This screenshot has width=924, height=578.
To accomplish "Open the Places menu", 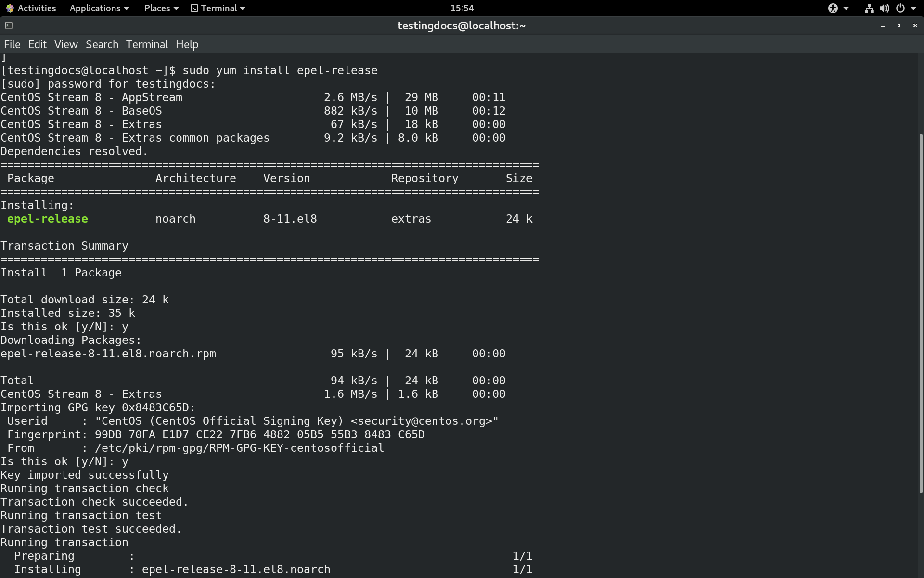I will (x=161, y=8).
